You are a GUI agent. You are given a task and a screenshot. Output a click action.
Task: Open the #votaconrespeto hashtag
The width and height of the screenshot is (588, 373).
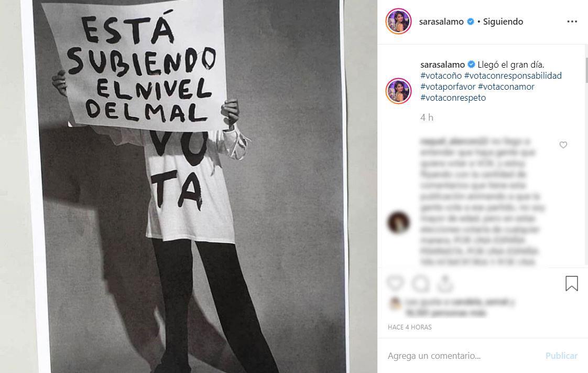453,98
